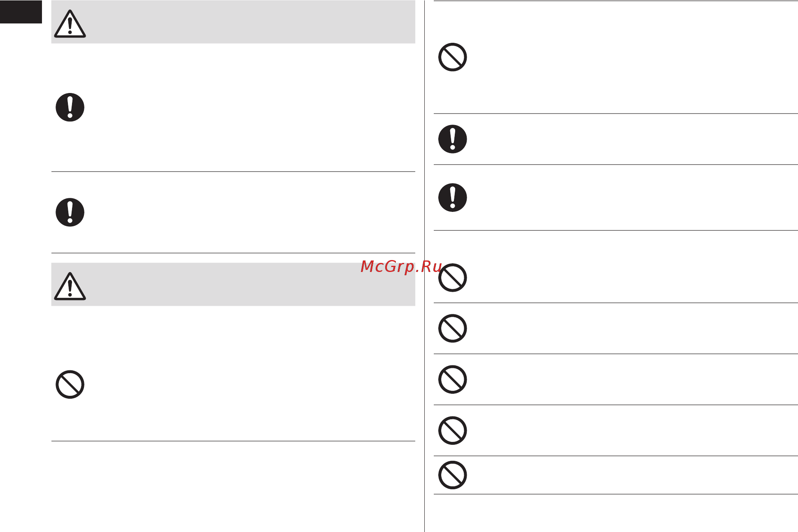Click the prohibition icon beside the McGrp.Ru watermark
This screenshot has height=532, width=798.
coord(453,278)
